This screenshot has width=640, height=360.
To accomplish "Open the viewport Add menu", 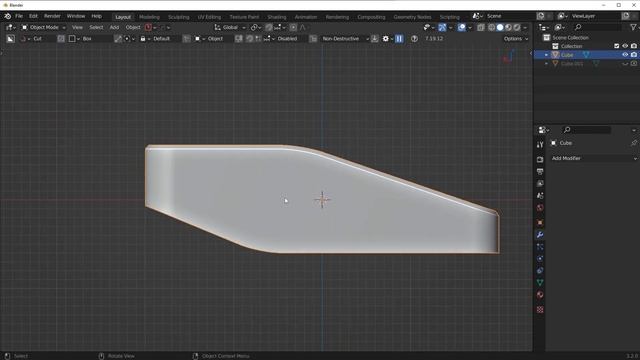I will click(x=114, y=27).
